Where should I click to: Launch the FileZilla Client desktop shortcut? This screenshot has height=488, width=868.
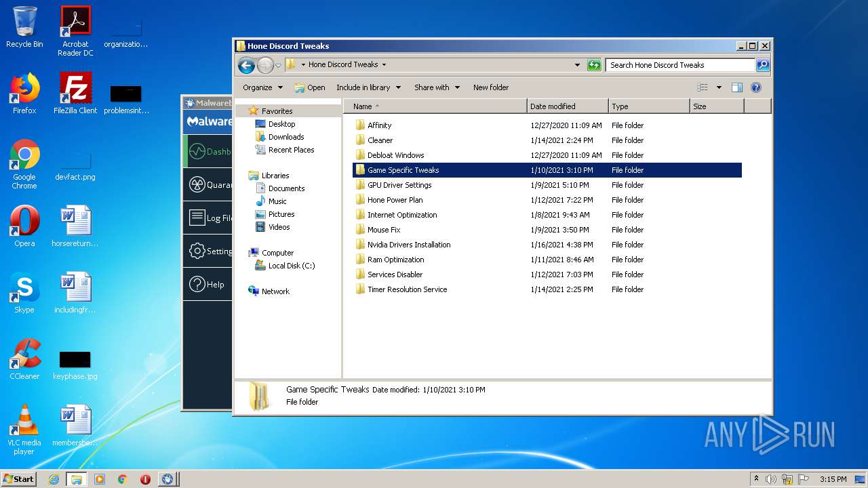click(x=75, y=93)
